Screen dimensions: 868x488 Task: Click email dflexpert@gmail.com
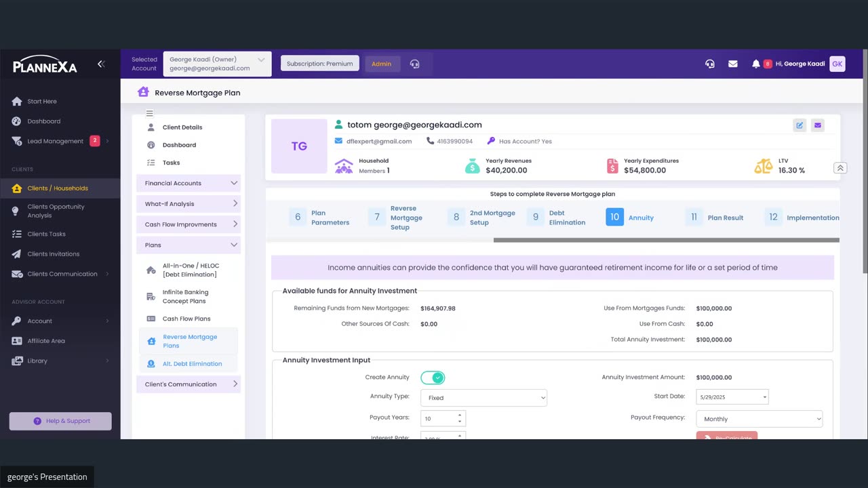coord(379,141)
